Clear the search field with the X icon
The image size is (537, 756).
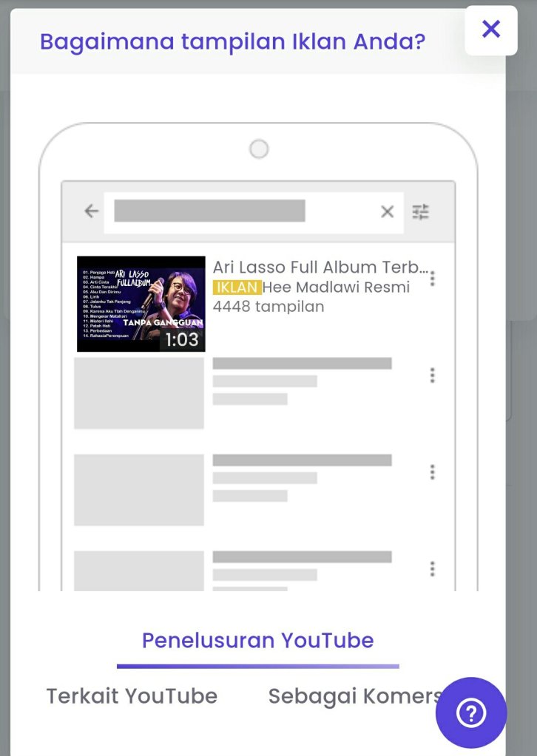click(387, 212)
